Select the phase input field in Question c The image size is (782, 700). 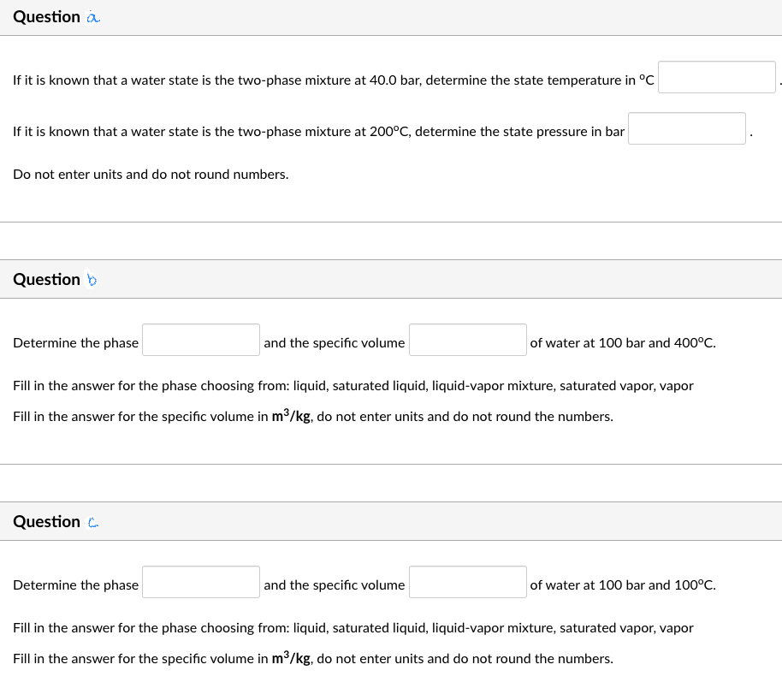coord(201,582)
